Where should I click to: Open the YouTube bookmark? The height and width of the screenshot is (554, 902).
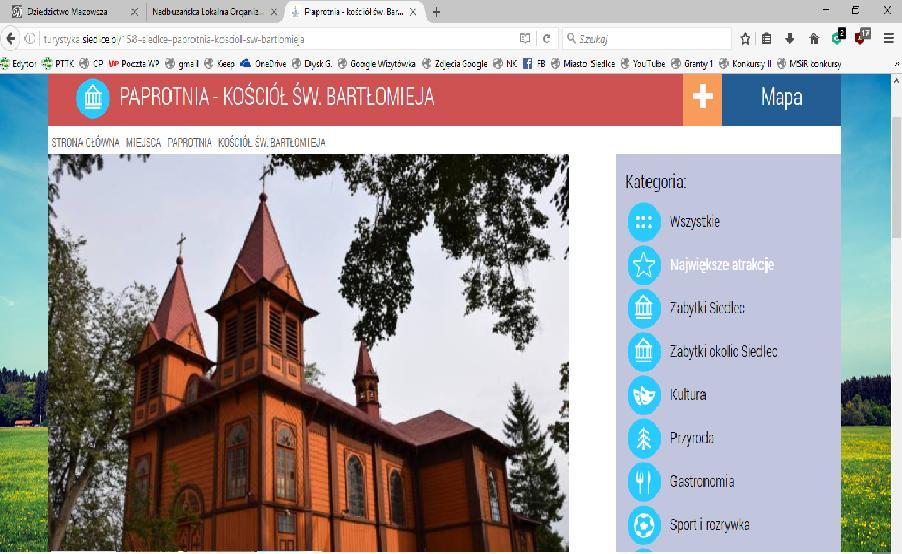tap(643, 63)
